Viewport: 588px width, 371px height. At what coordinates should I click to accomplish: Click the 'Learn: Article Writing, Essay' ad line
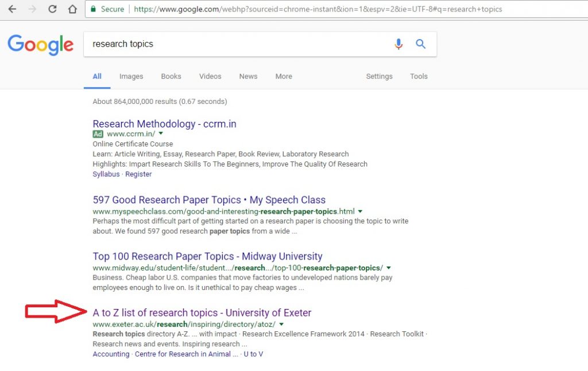coord(220,154)
